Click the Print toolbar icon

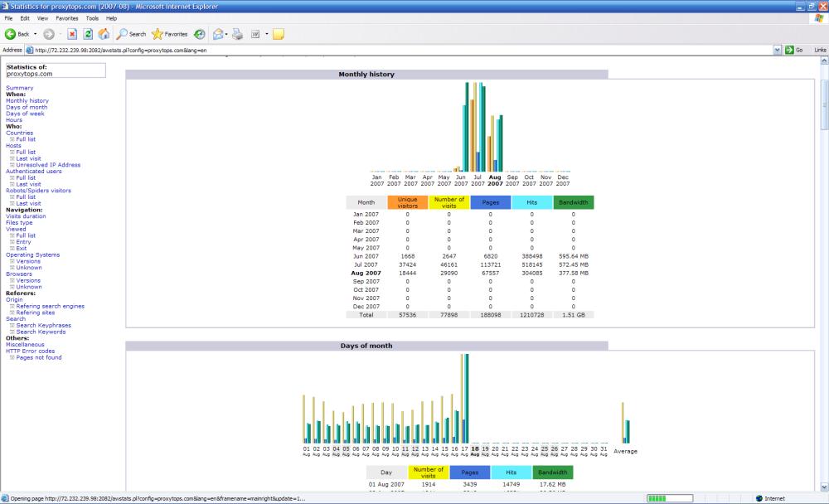(237, 34)
